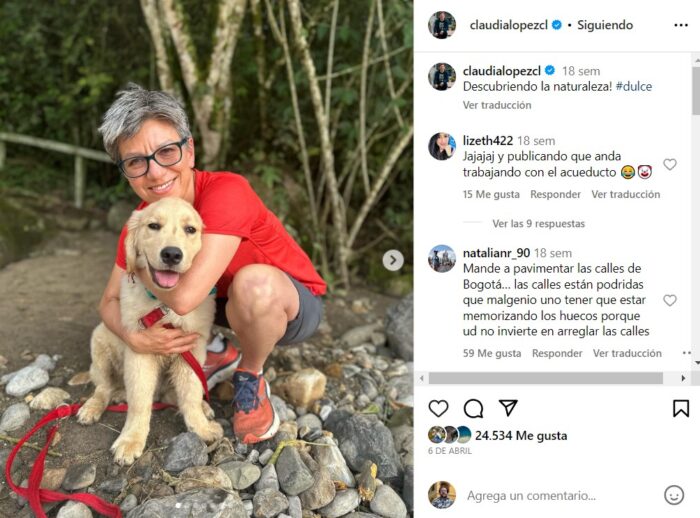Reply to lizeth422 with Responder
This screenshot has width=700, height=518.
pos(555,195)
